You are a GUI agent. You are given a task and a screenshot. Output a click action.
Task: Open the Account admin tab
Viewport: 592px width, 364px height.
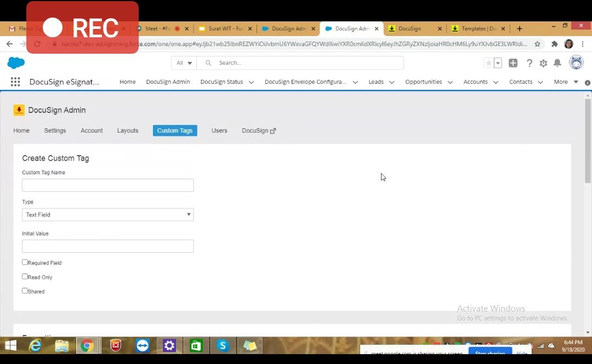[92, 130]
